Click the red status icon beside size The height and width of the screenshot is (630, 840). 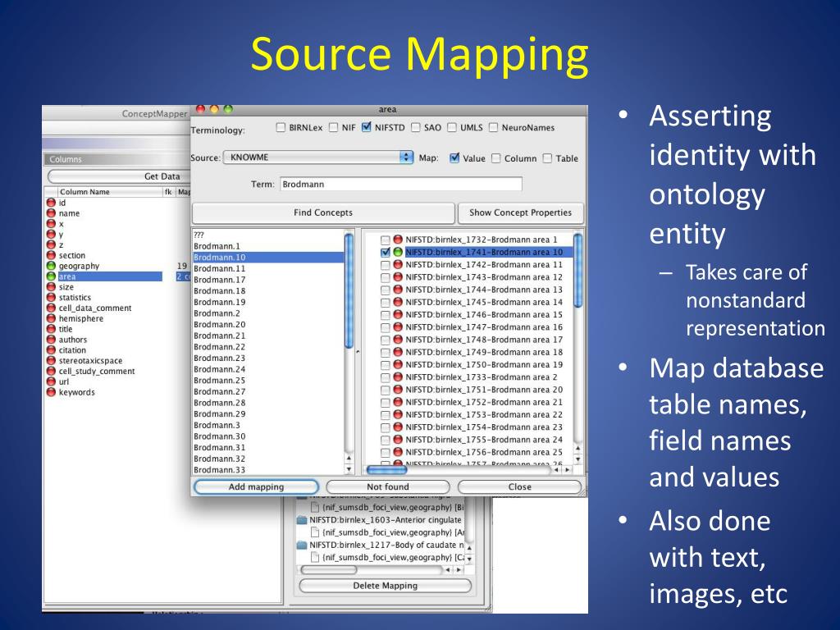[x=51, y=287]
